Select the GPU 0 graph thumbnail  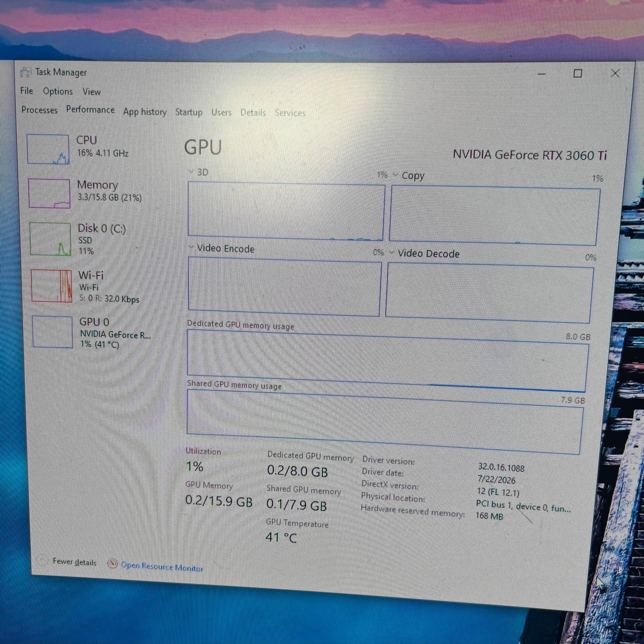pyautogui.click(x=52, y=332)
